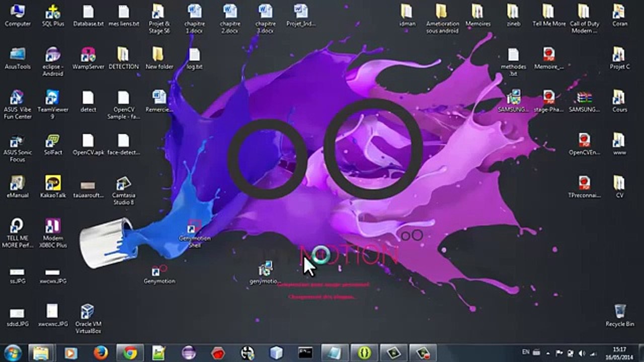Select the Modem X080C Plus shortcut
644x362 pixels.
53,233
